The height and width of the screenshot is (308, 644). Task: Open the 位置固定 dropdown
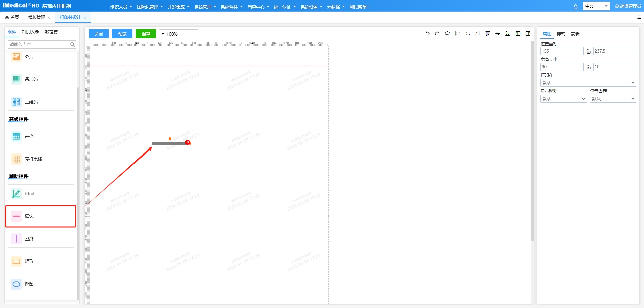[x=613, y=99]
